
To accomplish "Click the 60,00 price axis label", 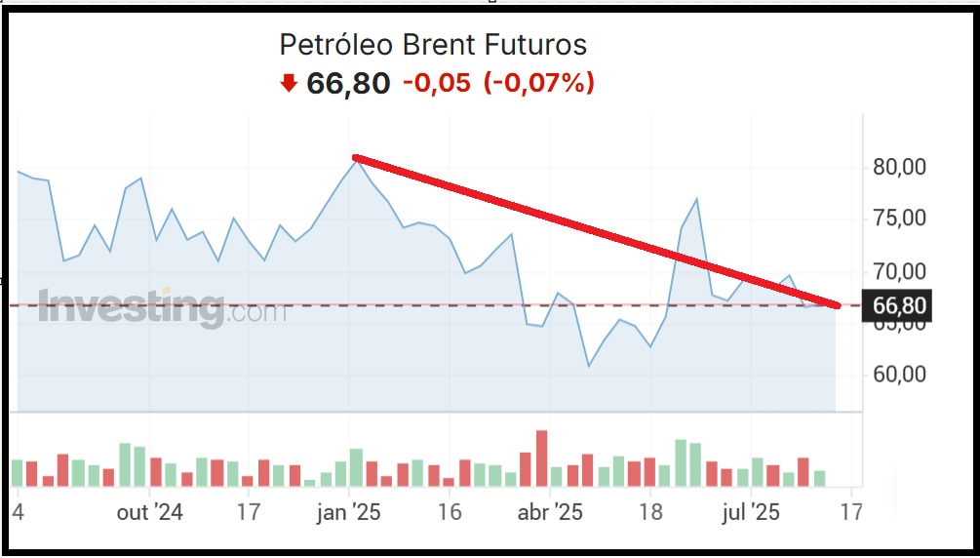I will pos(899,375).
